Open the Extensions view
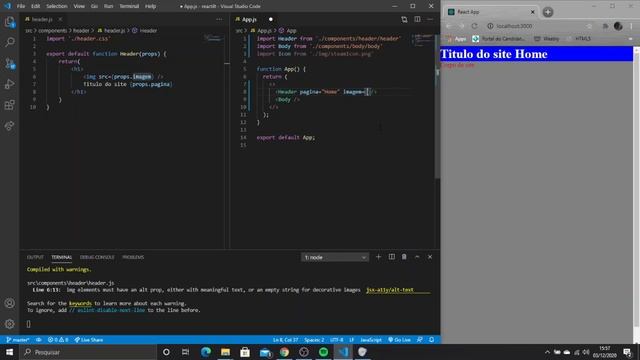This screenshot has width=640, height=360. 9,105
